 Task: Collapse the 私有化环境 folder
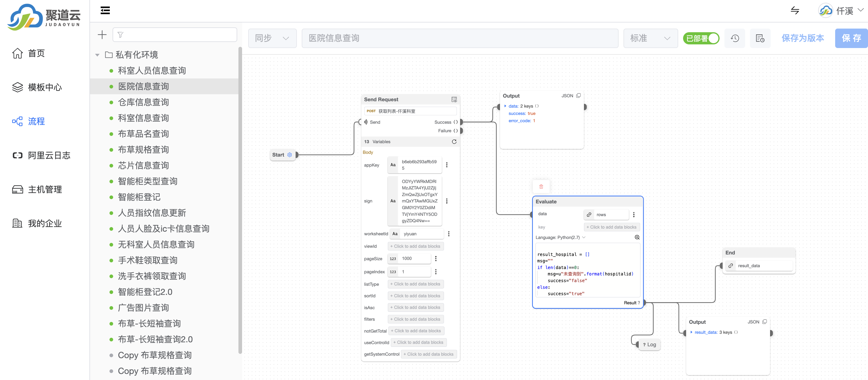coord(97,55)
